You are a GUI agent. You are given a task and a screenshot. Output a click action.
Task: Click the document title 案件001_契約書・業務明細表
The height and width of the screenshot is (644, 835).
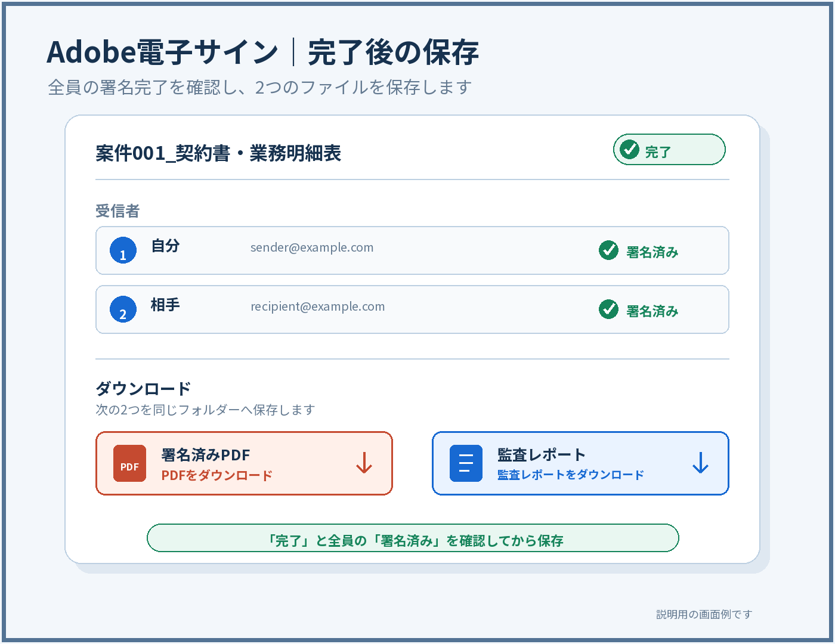coord(218,153)
